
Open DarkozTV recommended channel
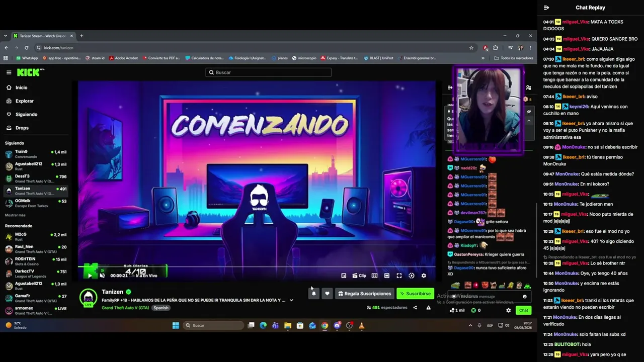(36, 274)
